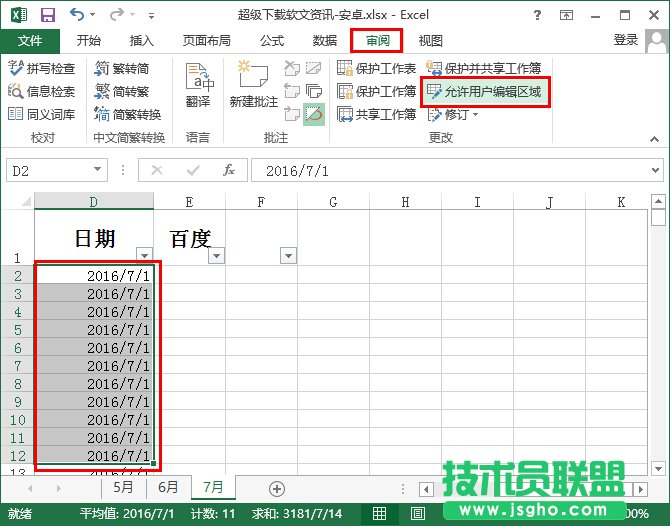The image size is (670, 526).
Task: Switch to the 审阅 Review tab
Action: pyautogui.click(x=376, y=41)
